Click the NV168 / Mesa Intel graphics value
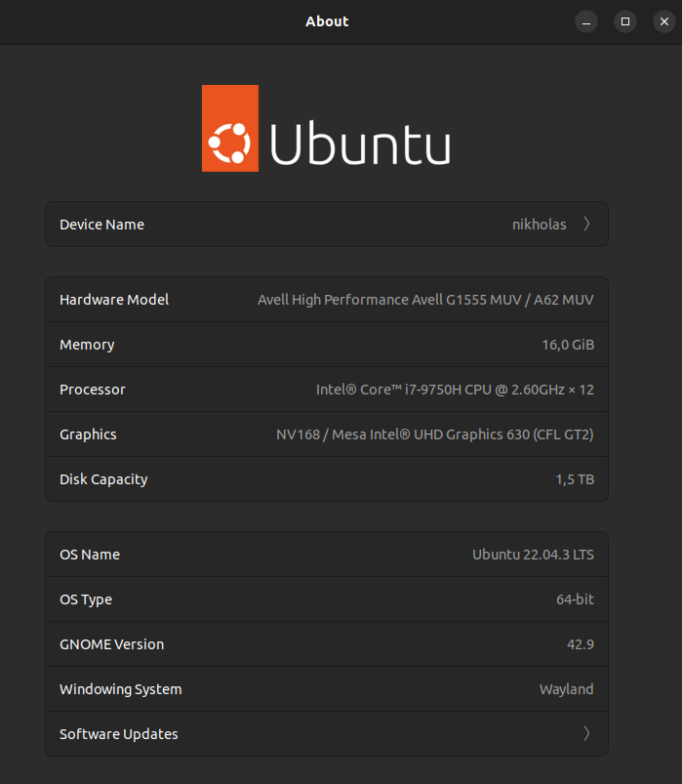This screenshot has width=682, height=784. click(435, 434)
